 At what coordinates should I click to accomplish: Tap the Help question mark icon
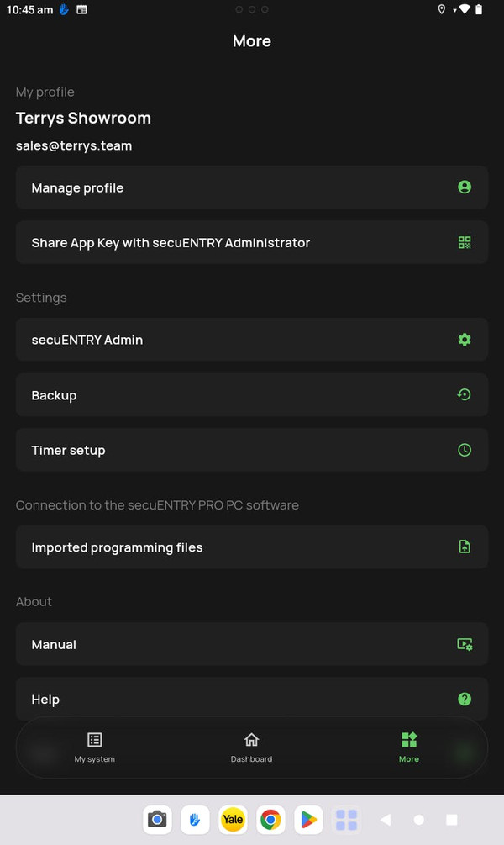(465, 699)
